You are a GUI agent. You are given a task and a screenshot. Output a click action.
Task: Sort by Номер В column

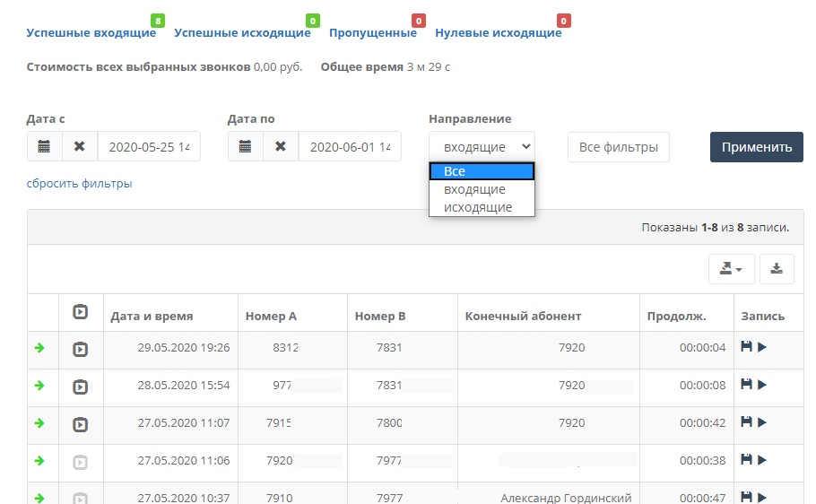(x=380, y=316)
